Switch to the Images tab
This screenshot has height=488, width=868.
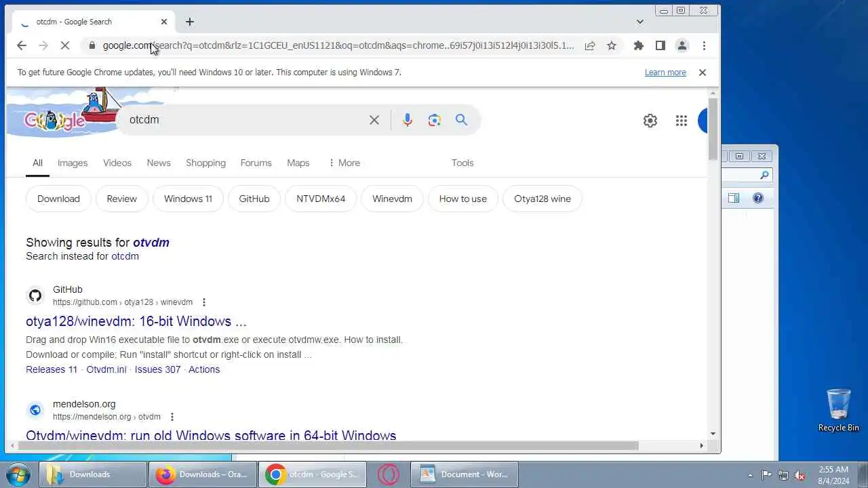pyautogui.click(x=73, y=163)
